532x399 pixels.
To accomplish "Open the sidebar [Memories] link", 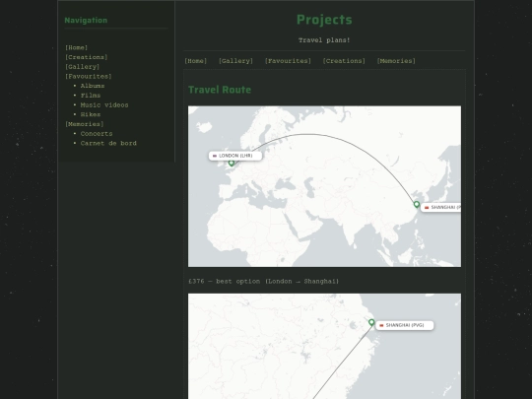I will coord(84,124).
